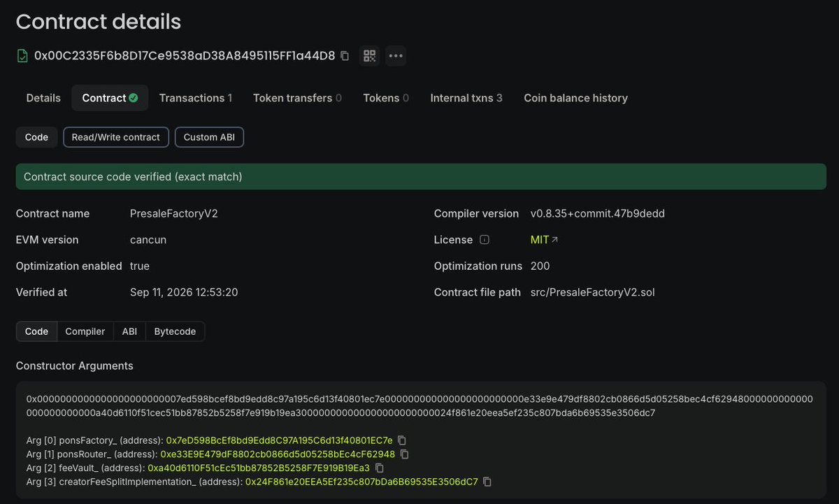839x504 pixels.
Task: Click the contract name PresaleFactoryV2
Action: pos(174,213)
